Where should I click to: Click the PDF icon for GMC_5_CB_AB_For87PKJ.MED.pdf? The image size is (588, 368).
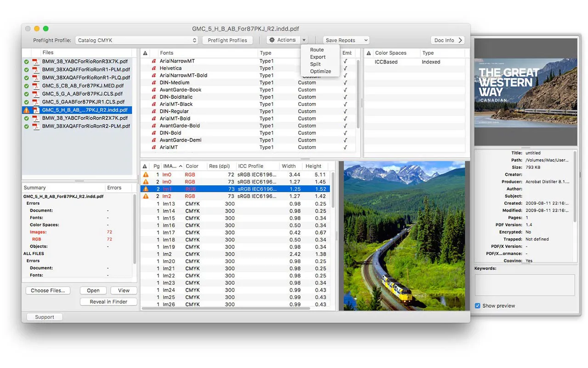pyautogui.click(x=35, y=86)
